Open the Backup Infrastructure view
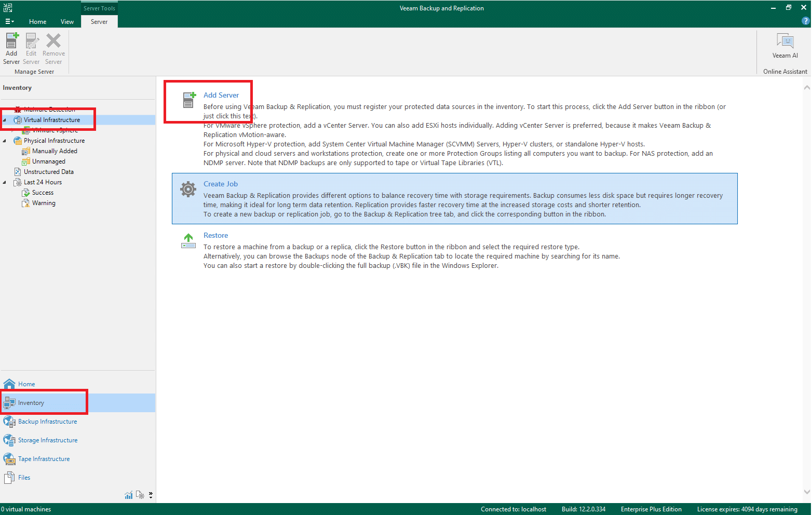This screenshot has width=812, height=515. tap(78, 422)
